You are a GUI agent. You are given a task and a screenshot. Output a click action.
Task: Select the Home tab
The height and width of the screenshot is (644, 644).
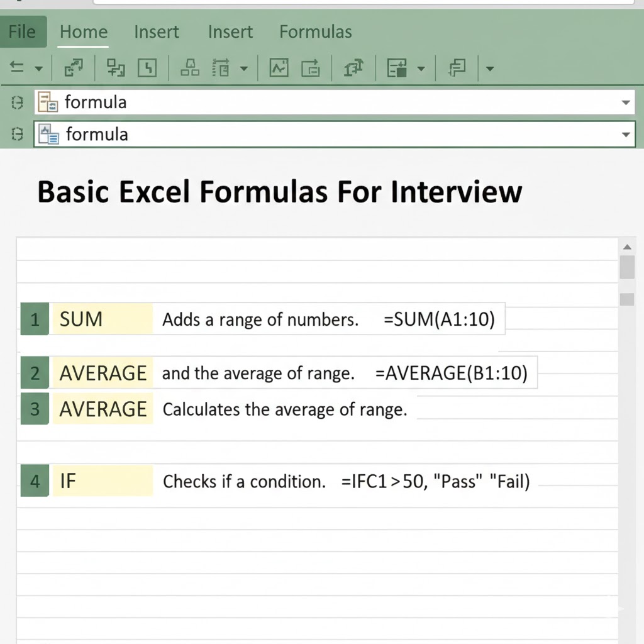click(x=83, y=31)
